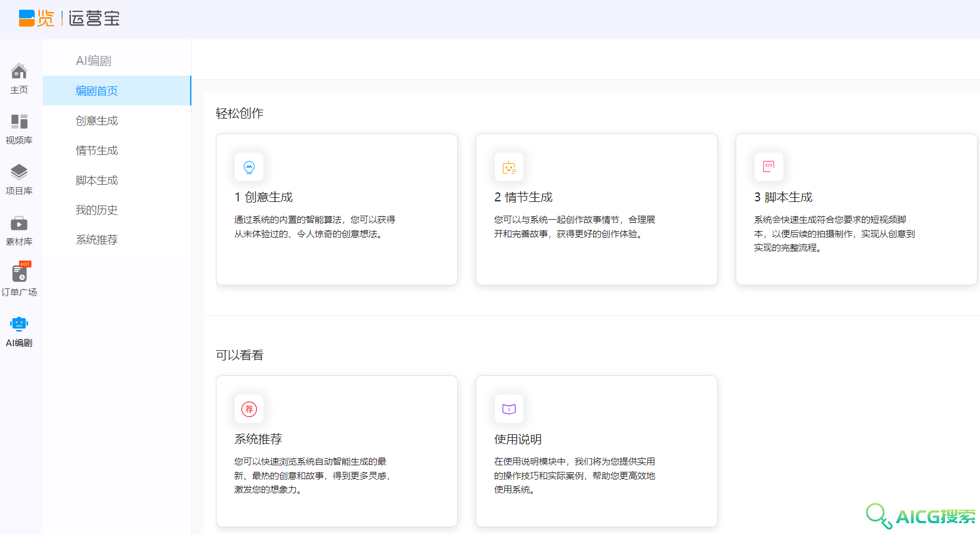
Task: Click the AI编剧 submenu header
Action: click(94, 61)
